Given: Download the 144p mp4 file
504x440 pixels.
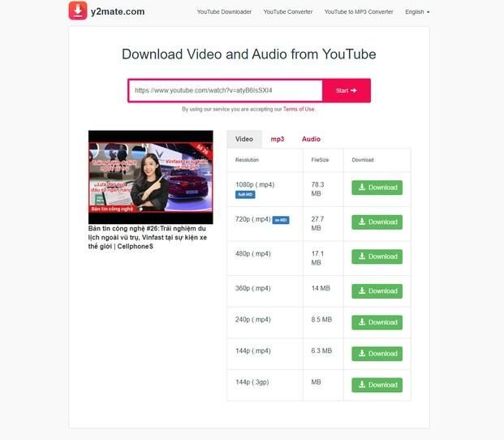Looking at the screenshot, I should point(377,353).
